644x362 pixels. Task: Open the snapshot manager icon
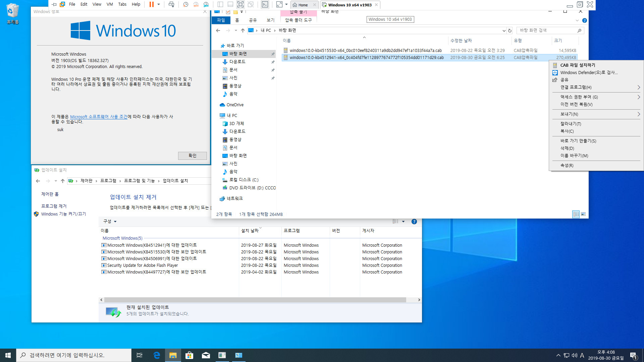[x=206, y=4]
